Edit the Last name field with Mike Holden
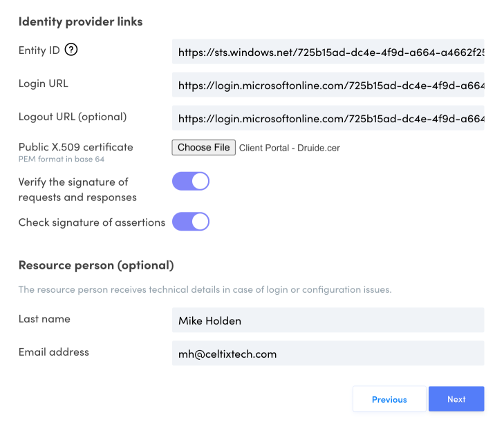This screenshot has width=504, height=424. pos(328,320)
